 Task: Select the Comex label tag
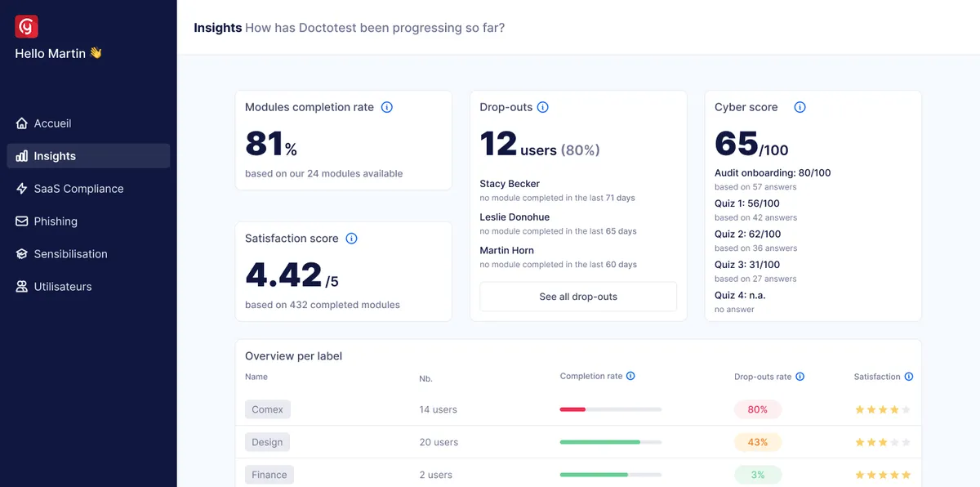tap(267, 409)
